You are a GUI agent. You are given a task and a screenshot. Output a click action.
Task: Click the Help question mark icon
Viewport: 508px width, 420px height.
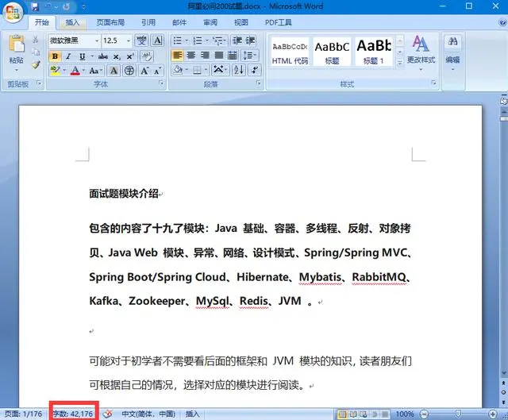pos(502,22)
